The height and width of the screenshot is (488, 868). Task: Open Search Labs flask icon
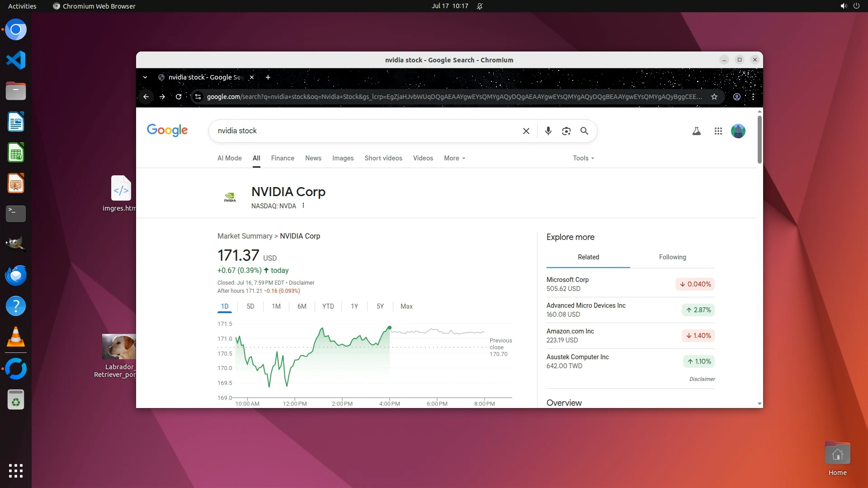(696, 131)
